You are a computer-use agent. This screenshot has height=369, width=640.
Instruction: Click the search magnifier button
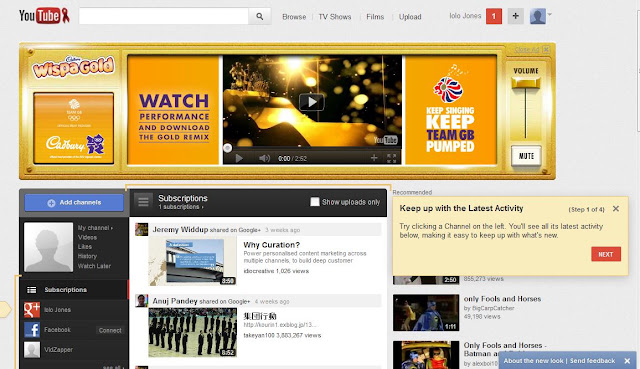(x=260, y=16)
